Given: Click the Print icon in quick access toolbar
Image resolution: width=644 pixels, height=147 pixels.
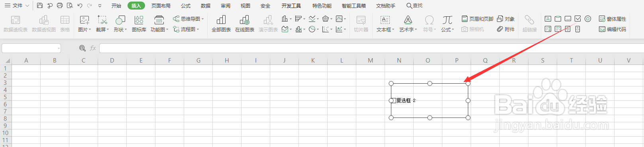Looking at the screenshot, I should click(x=60, y=6).
